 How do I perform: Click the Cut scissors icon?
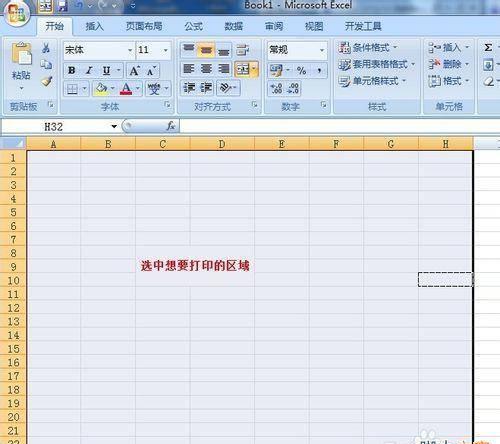[x=46, y=48]
